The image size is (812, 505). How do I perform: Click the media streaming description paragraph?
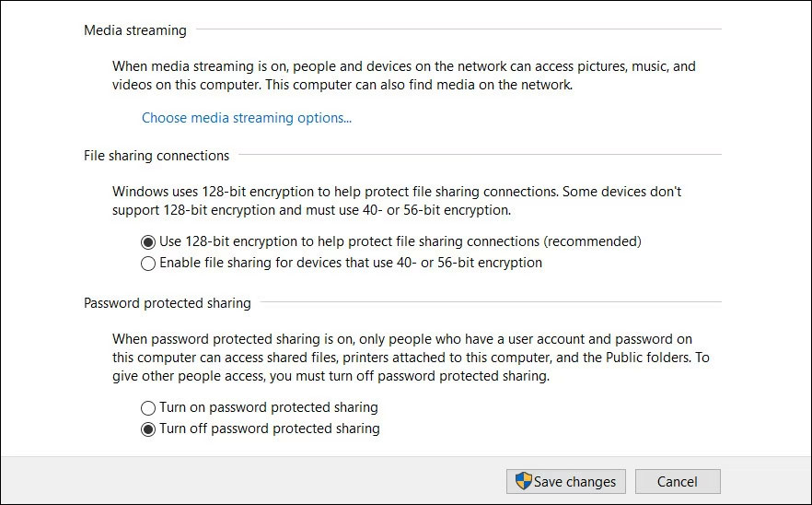click(403, 76)
